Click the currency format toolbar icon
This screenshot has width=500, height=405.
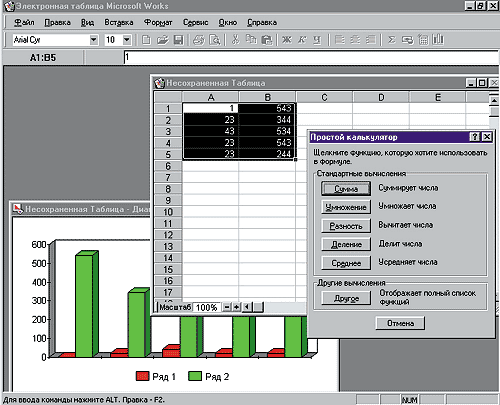[407, 40]
